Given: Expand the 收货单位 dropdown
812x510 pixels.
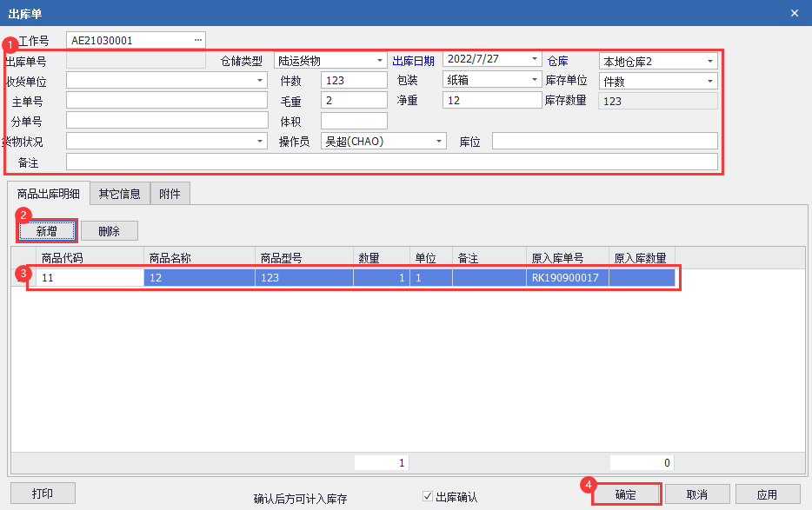Looking at the screenshot, I should 260,81.
